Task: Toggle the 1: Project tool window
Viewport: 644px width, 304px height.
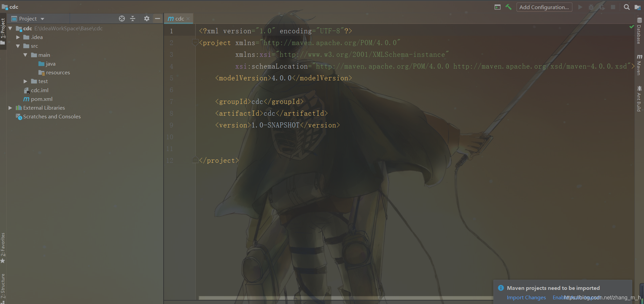Action: pyautogui.click(x=3, y=31)
